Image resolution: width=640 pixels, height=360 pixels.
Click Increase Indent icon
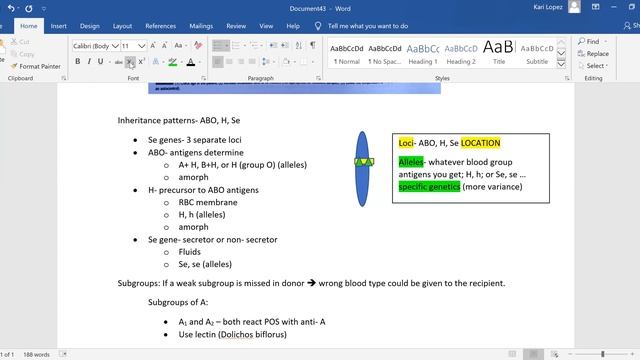coord(284,46)
